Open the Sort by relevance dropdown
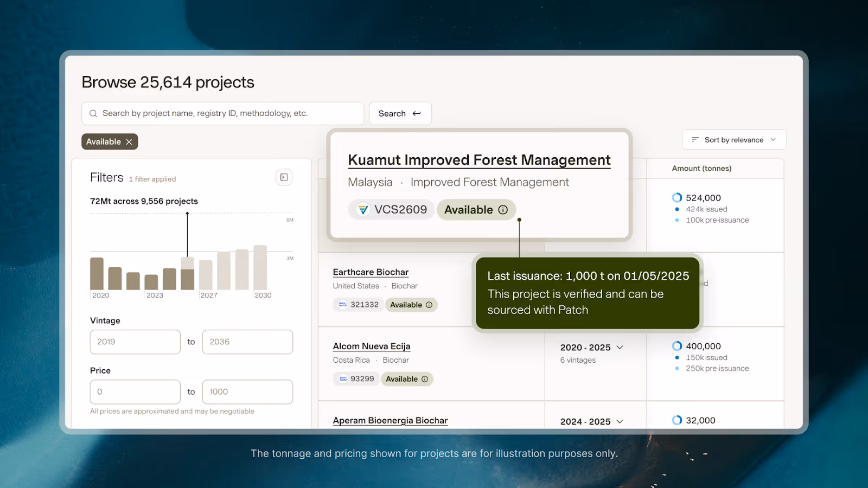This screenshot has height=488, width=868. pos(734,140)
